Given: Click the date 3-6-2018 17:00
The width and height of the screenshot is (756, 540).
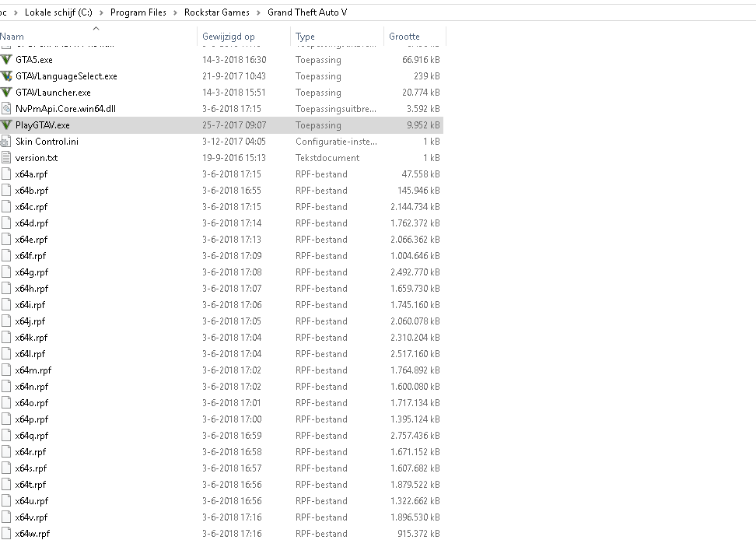Looking at the screenshot, I should click(232, 419).
